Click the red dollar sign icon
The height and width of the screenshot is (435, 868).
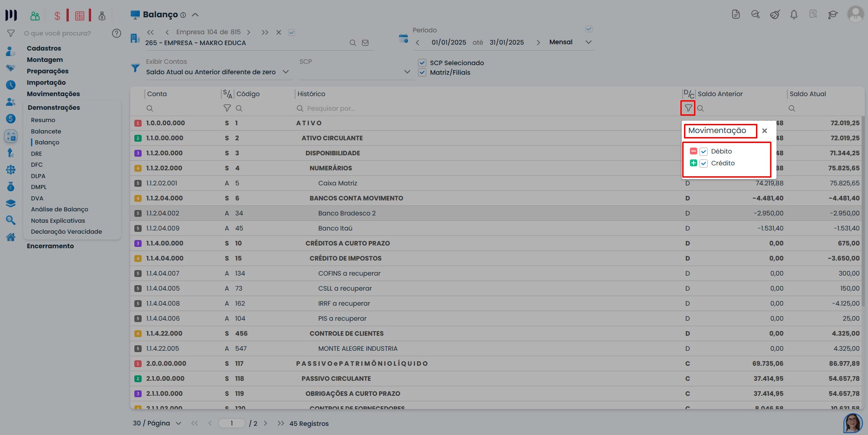pos(57,16)
